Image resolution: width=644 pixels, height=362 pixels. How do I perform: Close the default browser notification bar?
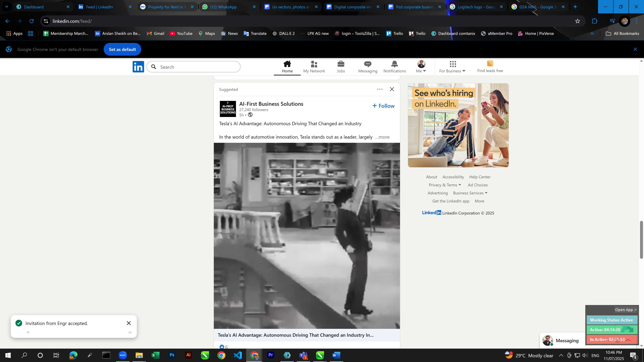point(635,49)
